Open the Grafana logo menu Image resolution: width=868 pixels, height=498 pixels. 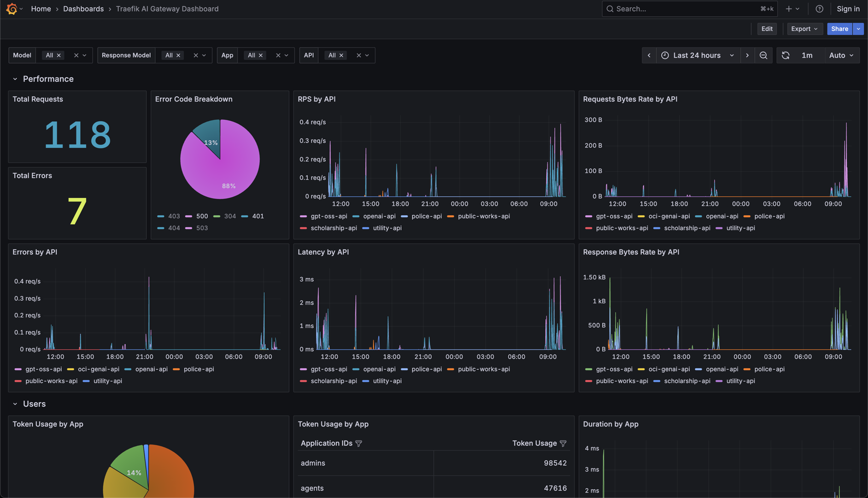click(x=12, y=9)
